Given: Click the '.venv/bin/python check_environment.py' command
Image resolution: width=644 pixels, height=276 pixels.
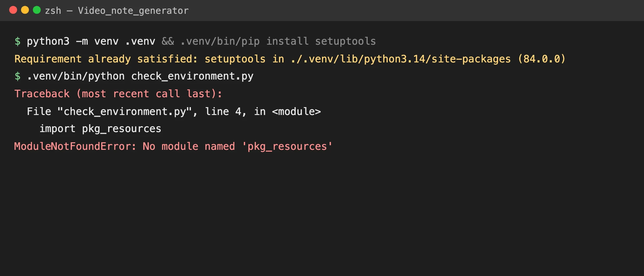Looking at the screenshot, I should pyautogui.click(x=140, y=76).
